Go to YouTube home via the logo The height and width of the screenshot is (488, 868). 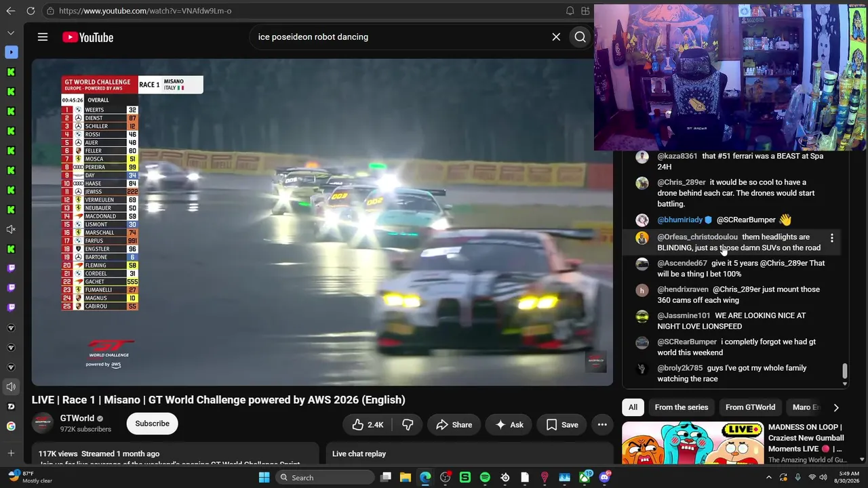87,37
